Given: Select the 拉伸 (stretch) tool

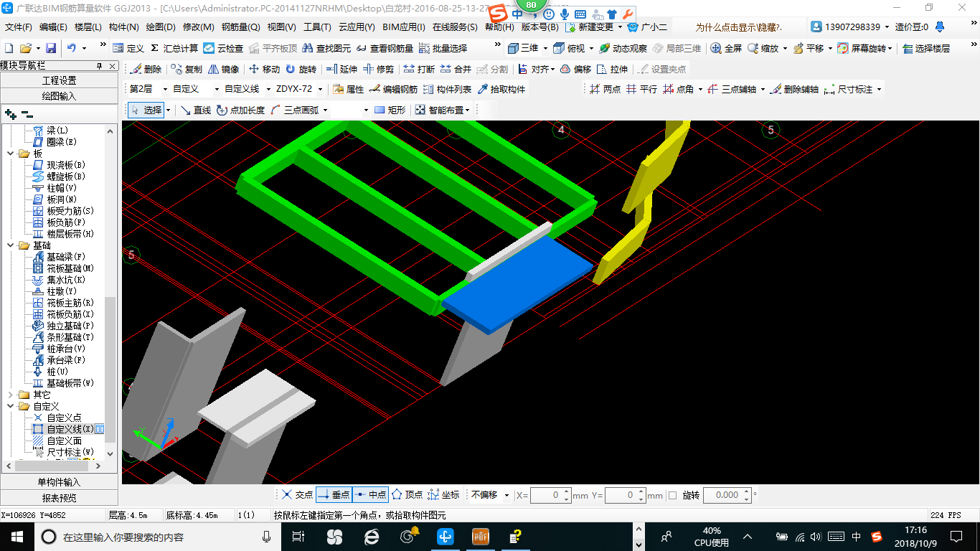Looking at the screenshot, I should pyautogui.click(x=612, y=70).
